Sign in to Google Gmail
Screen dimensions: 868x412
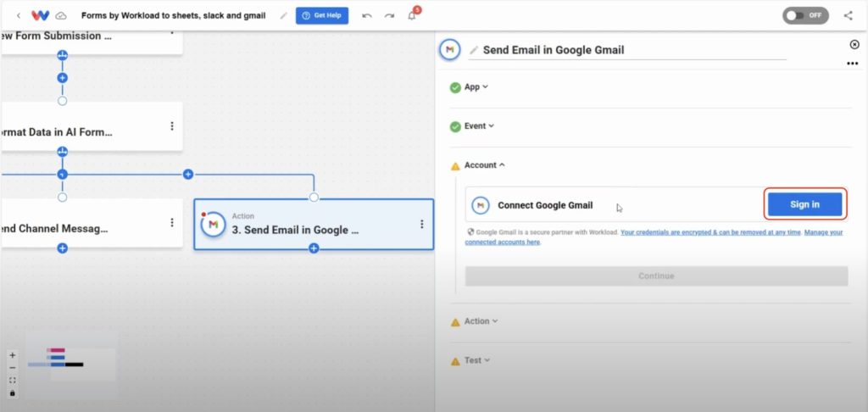coord(805,204)
